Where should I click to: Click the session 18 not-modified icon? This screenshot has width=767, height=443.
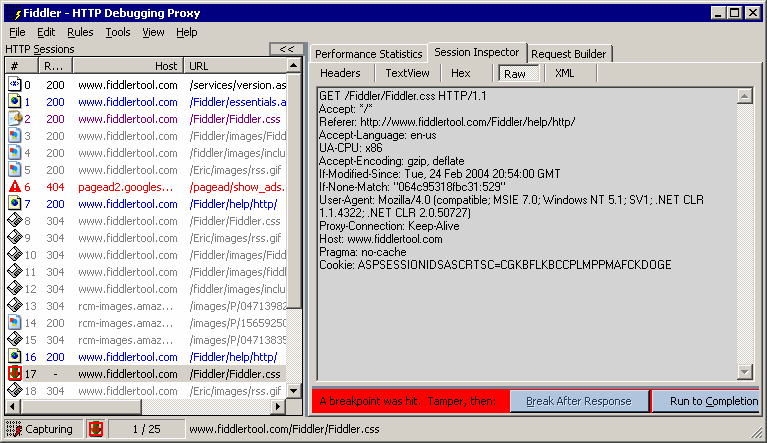[15, 391]
